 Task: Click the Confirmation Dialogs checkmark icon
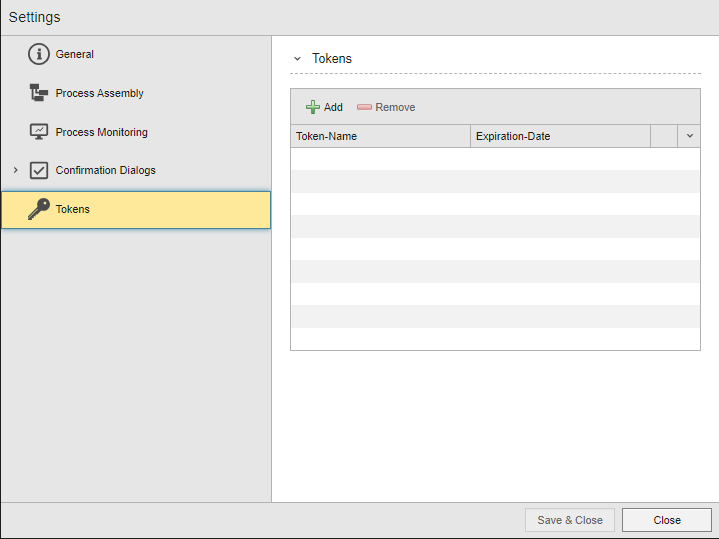[39, 170]
